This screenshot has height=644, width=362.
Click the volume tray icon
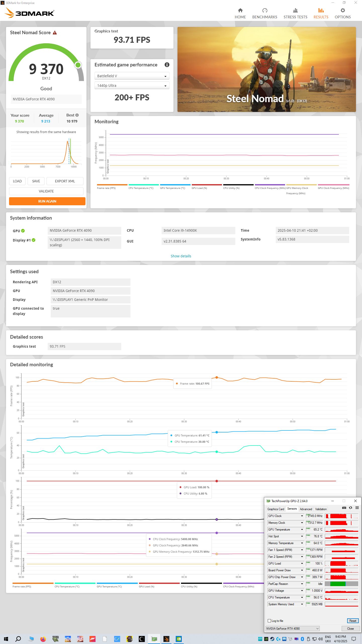320,639
